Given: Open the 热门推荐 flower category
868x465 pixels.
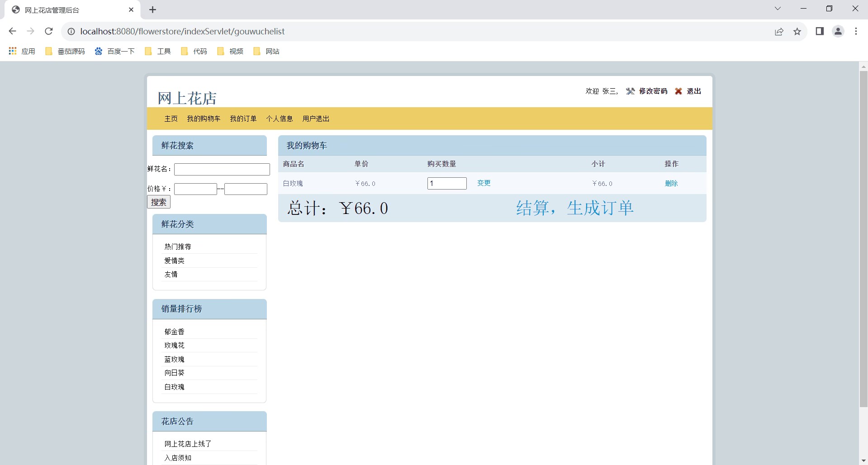Looking at the screenshot, I should coord(178,247).
